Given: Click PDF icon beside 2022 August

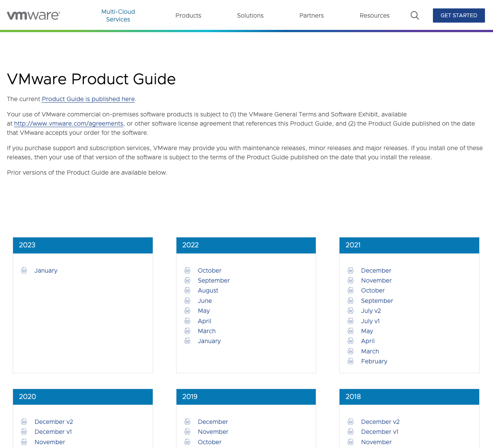Looking at the screenshot, I should point(187,290).
